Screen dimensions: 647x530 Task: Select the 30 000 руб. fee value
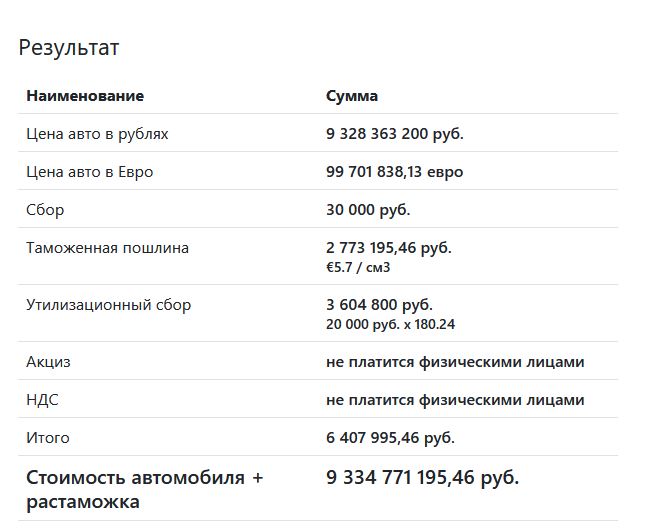pyautogui.click(x=368, y=210)
